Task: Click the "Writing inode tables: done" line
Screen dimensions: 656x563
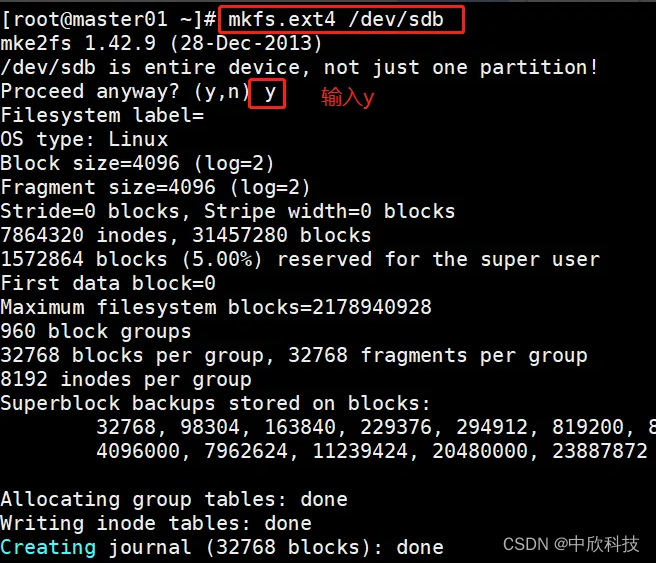Action: click(156, 524)
